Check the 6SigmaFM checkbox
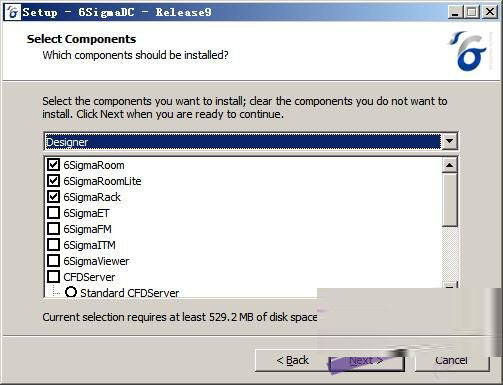This screenshot has height=385, width=503. click(54, 229)
